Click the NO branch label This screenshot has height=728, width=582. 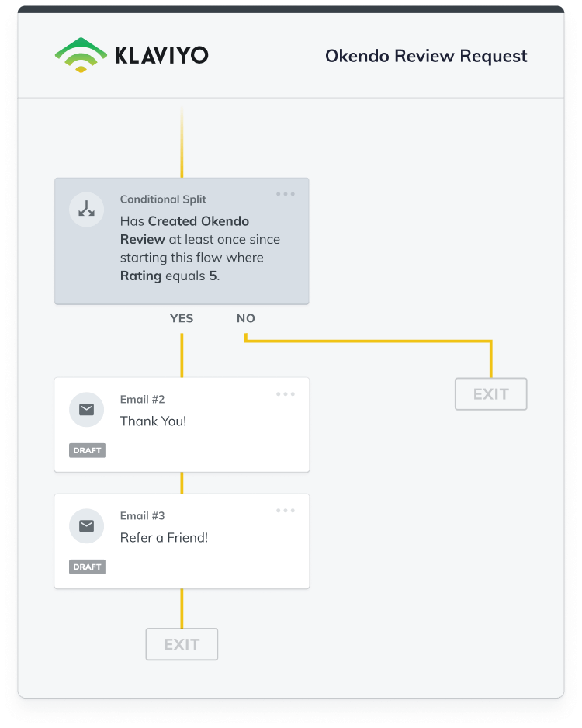246,318
